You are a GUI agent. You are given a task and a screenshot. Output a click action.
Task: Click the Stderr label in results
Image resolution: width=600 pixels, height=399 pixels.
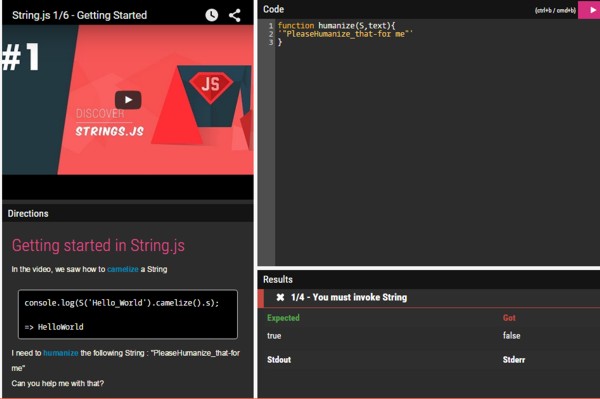tap(514, 360)
